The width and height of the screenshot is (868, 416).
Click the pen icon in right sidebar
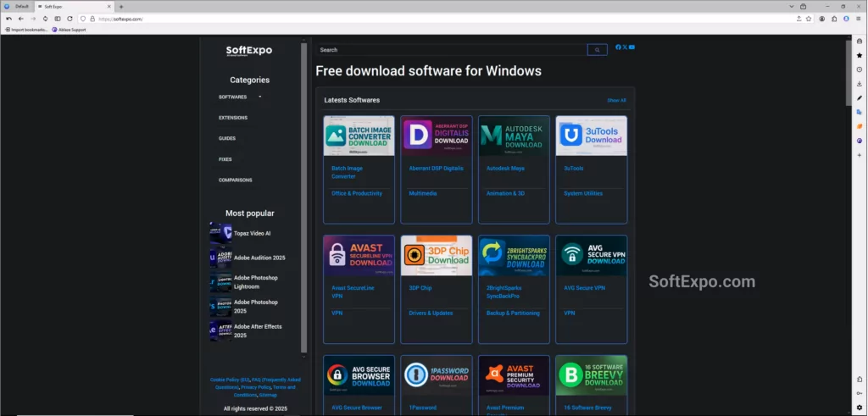[860, 98]
